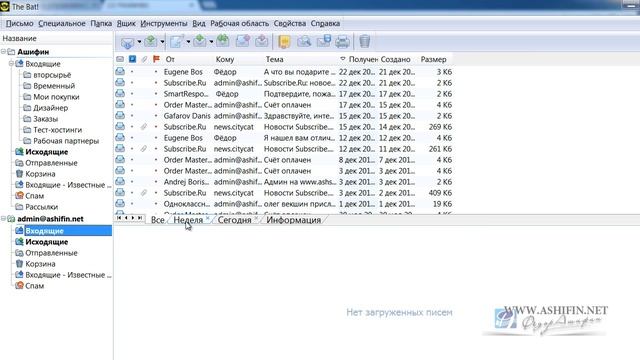Open the message from Andrej Boris...
640x360 pixels.
click(x=283, y=182)
